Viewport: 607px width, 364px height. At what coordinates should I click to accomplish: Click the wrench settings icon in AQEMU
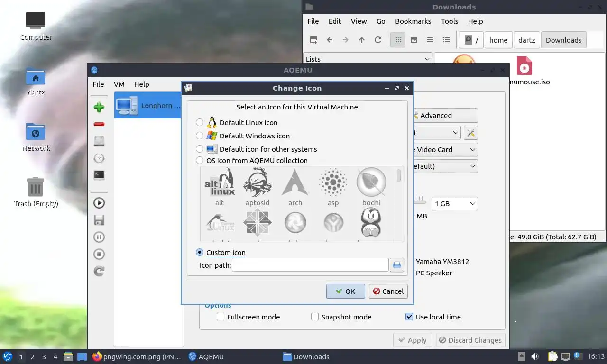(471, 133)
